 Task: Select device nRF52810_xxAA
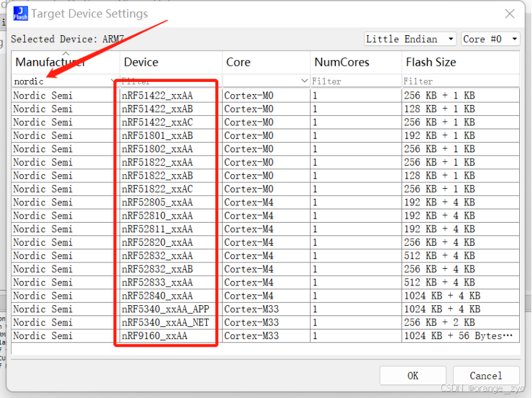[157, 216]
